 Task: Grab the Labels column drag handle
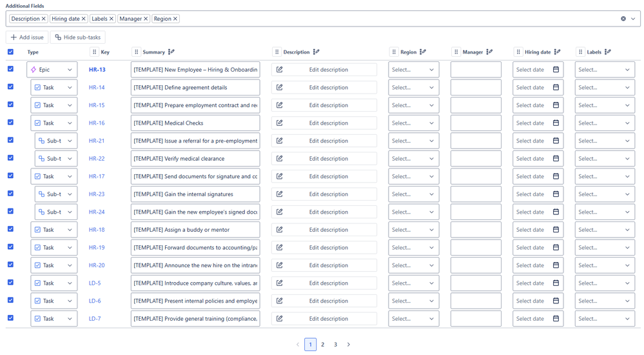pyautogui.click(x=580, y=52)
